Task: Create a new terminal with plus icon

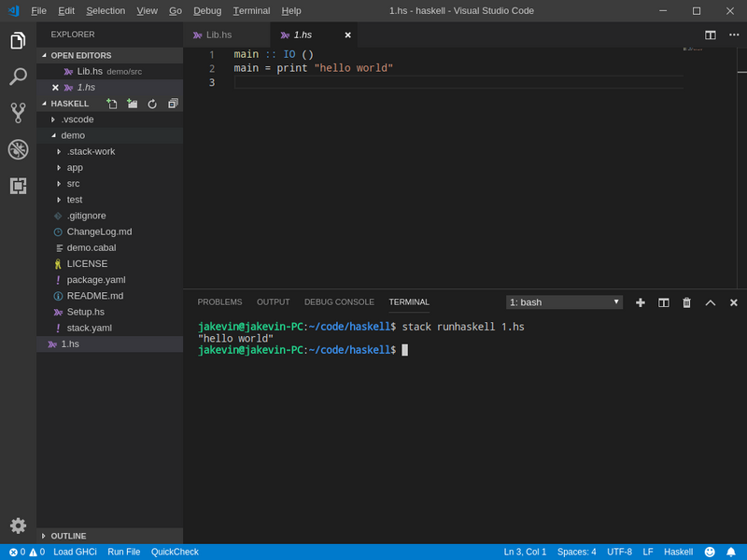Action: coord(641,302)
